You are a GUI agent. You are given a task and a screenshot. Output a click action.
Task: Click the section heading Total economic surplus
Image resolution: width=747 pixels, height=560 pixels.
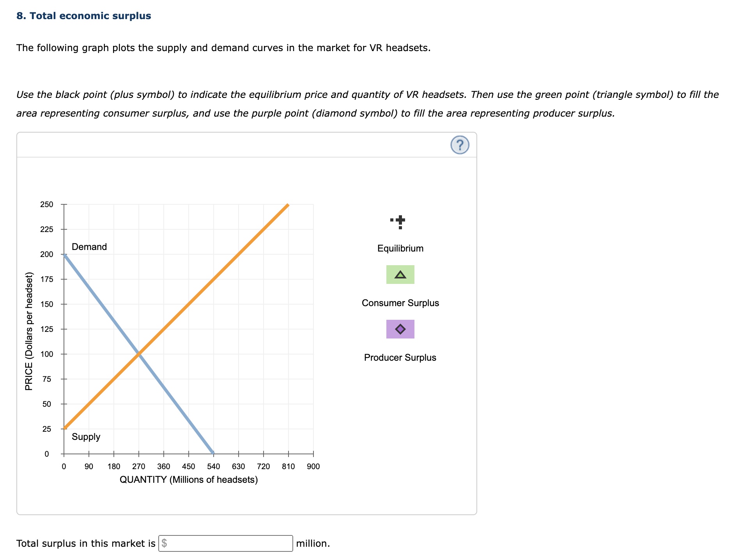point(83,16)
